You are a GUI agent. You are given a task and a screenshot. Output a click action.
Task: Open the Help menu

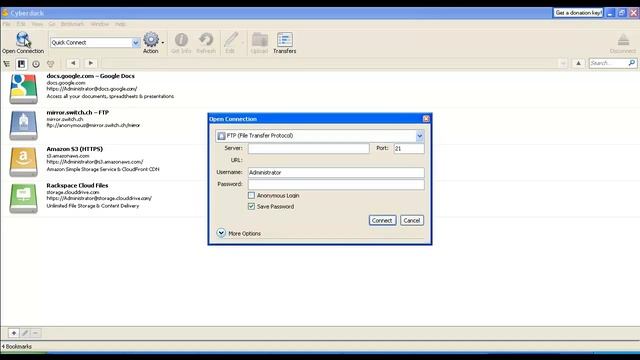[120, 24]
